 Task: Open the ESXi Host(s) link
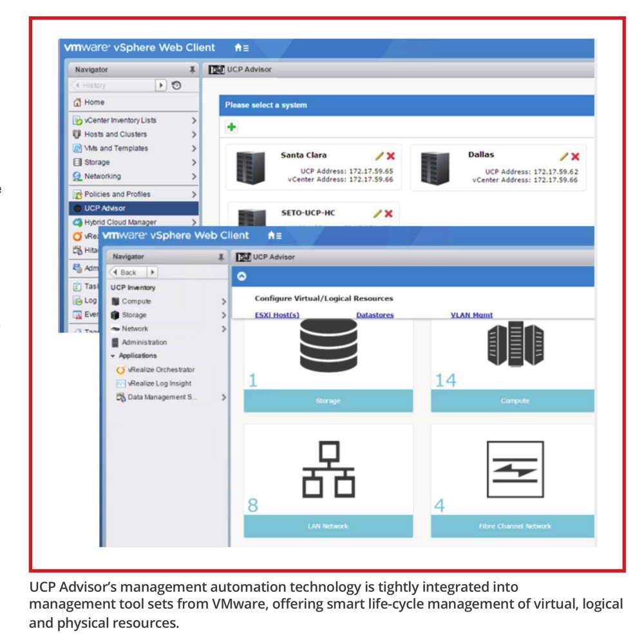(277, 315)
